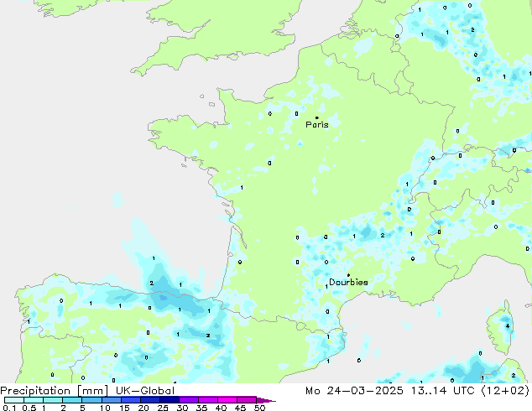Click the date text 'Mo 24-03-2025'
532x411 pixels.
pos(354,391)
